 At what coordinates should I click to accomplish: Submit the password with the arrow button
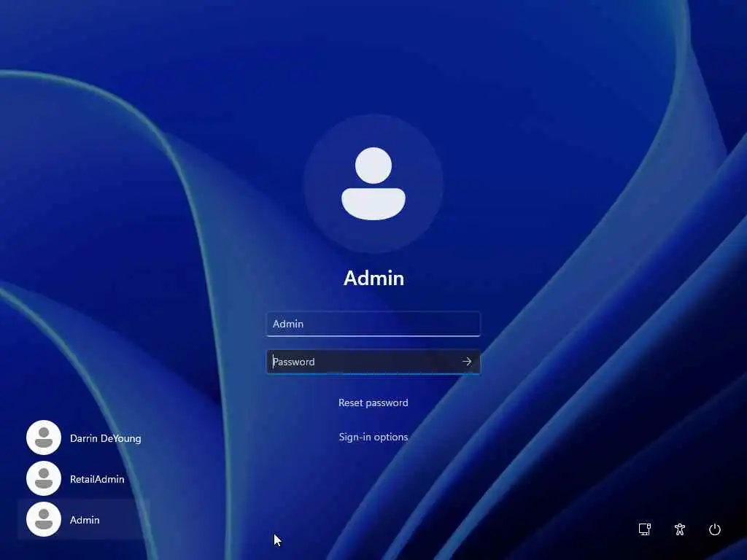click(467, 362)
